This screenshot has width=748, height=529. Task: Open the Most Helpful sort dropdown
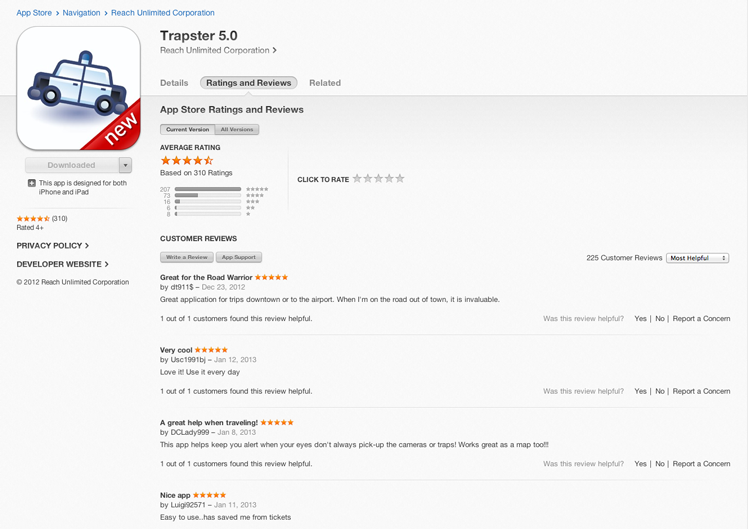(697, 258)
